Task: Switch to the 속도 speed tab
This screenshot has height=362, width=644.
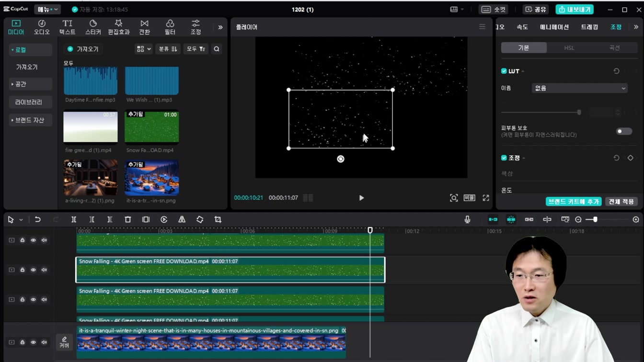Action: tap(522, 27)
